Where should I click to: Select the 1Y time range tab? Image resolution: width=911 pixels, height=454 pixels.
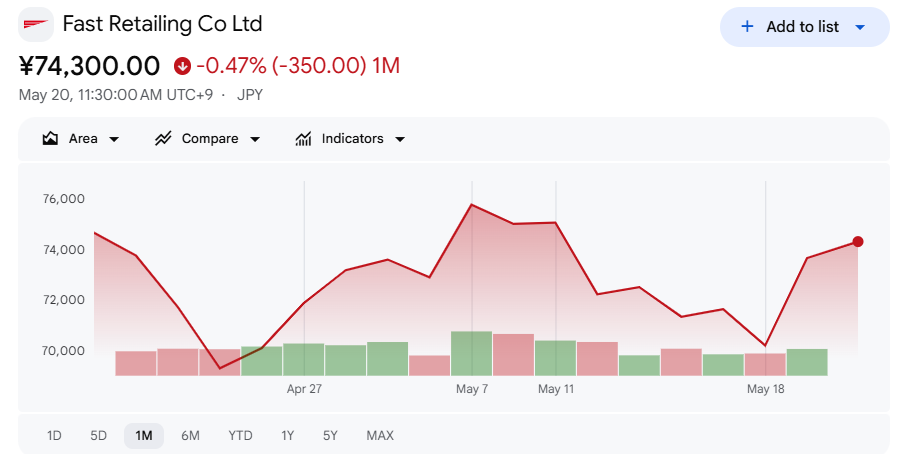pyautogui.click(x=288, y=435)
